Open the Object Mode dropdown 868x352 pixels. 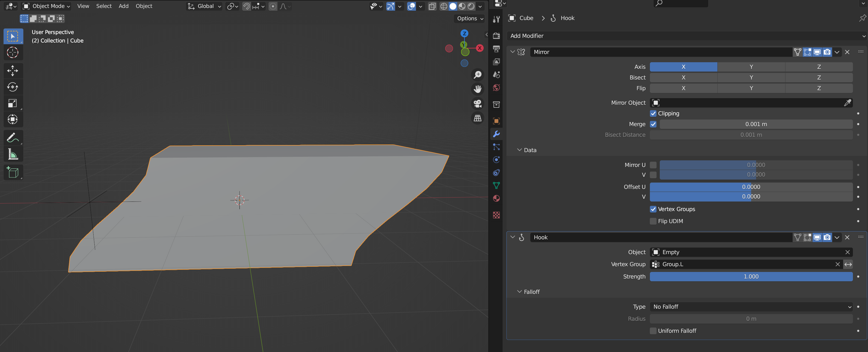(46, 6)
